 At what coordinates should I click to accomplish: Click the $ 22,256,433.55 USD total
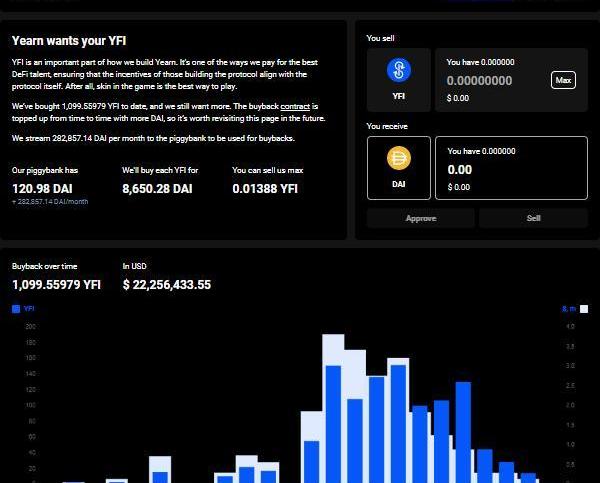[x=167, y=285]
